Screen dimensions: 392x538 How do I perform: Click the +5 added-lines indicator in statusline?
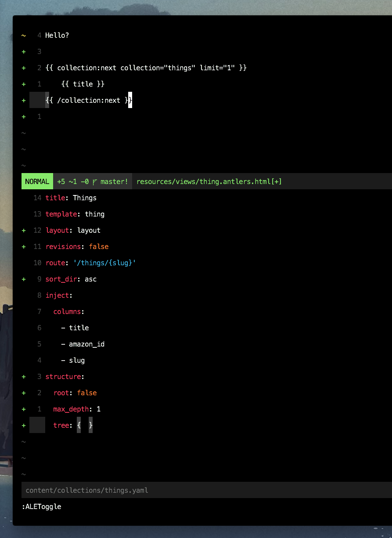tap(61, 181)
